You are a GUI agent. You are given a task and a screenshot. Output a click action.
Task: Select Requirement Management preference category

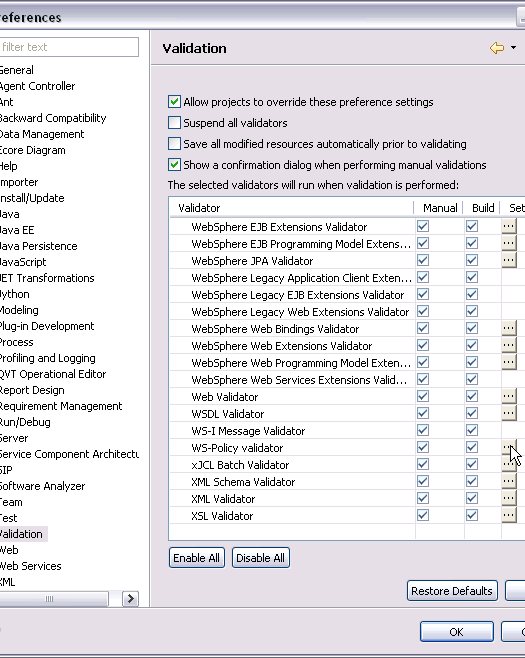click(x=61, y=406)
